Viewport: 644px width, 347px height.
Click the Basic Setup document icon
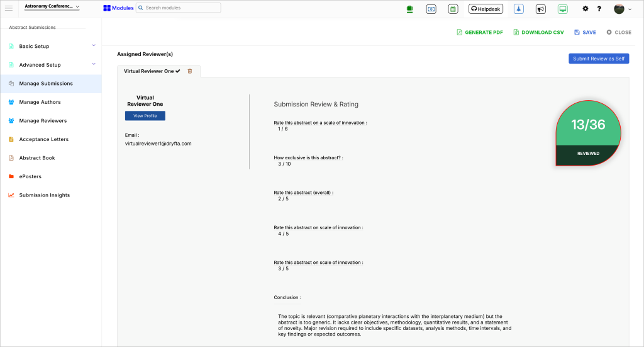tap(11, 47)
